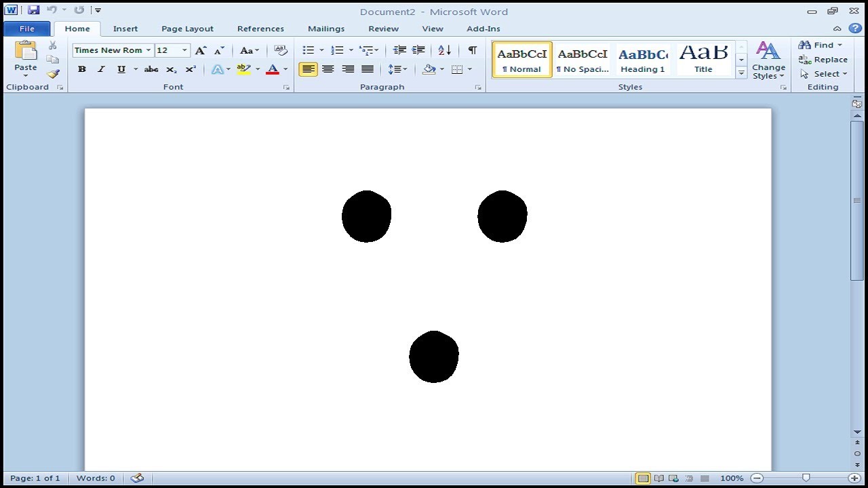
Task: Open the Insert tab
Action: pos(125,28)
